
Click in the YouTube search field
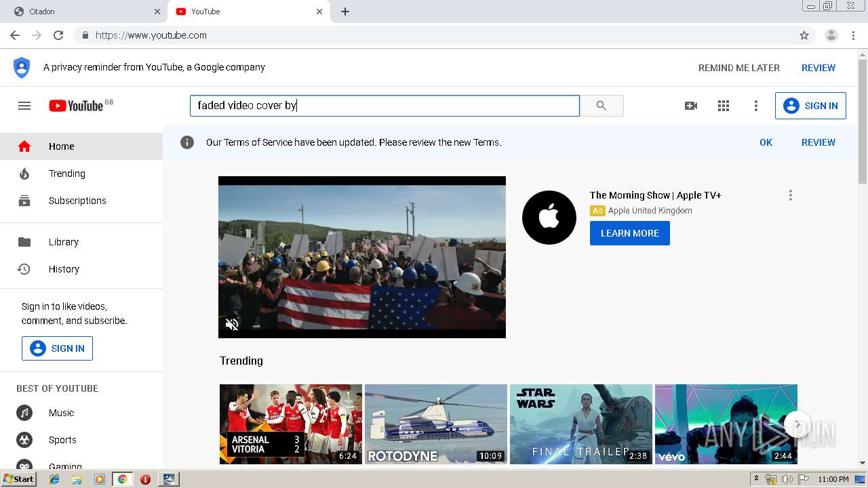pyautogui.click(x=384, y=106)
